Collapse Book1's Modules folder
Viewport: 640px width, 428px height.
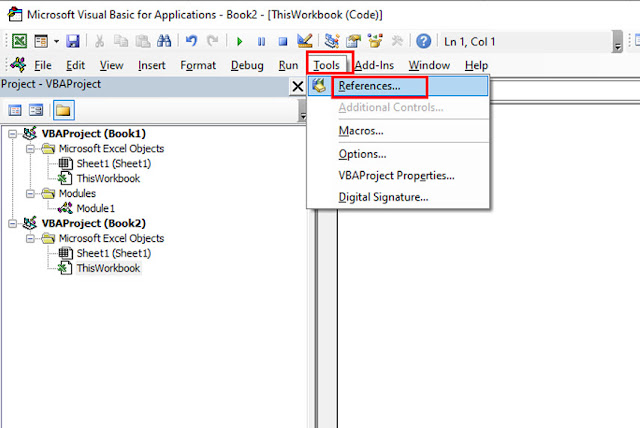coord(30,194)
